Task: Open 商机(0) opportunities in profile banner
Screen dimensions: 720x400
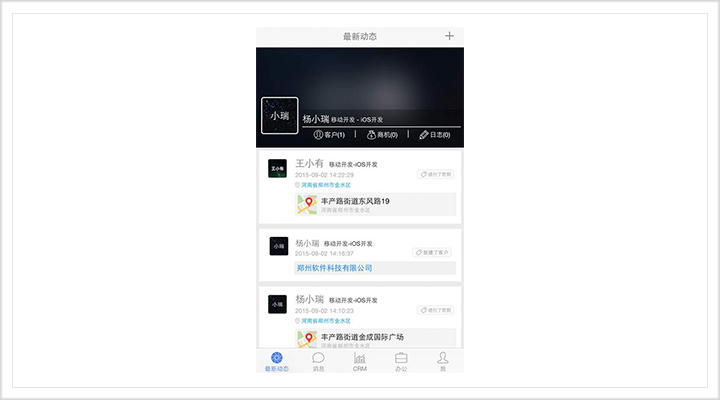Action: pyautogui.click(x=382, y=135)
